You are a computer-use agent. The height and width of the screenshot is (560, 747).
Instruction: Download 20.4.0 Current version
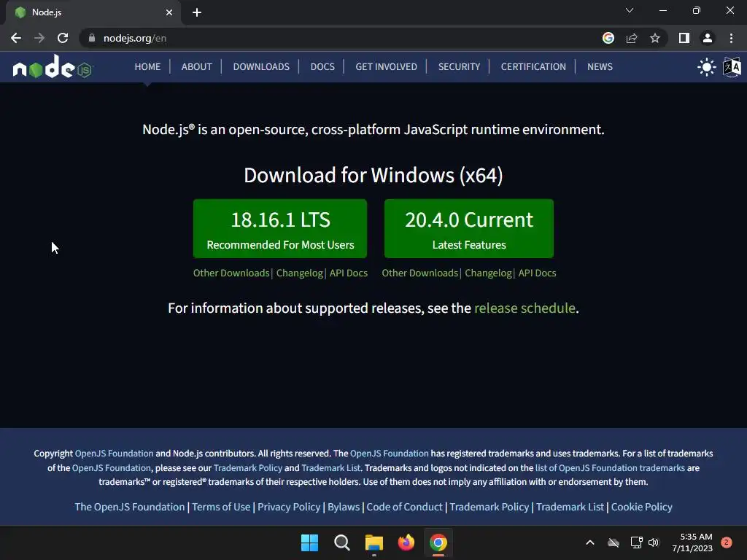click(469, 228)
